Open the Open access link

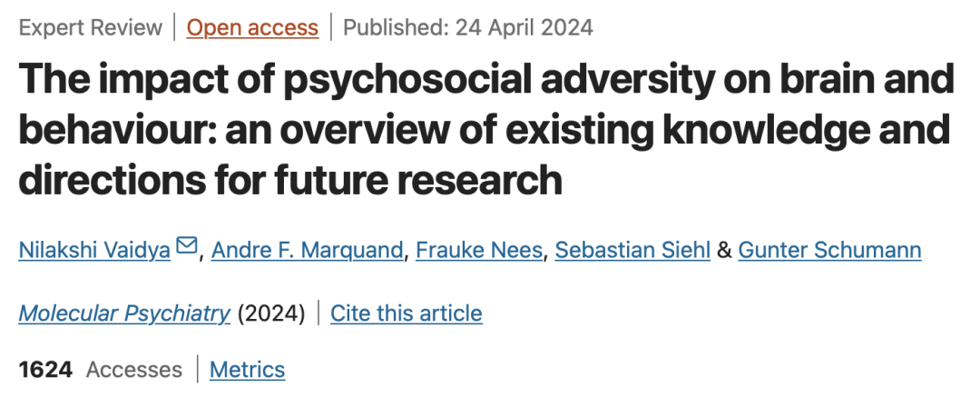[x=252, y=27]
